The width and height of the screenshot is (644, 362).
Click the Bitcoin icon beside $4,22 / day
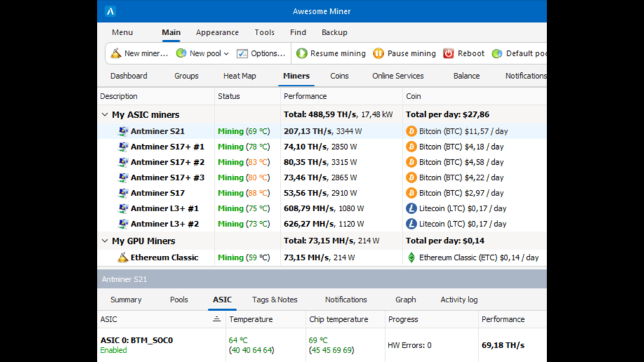tap(411, 177)
